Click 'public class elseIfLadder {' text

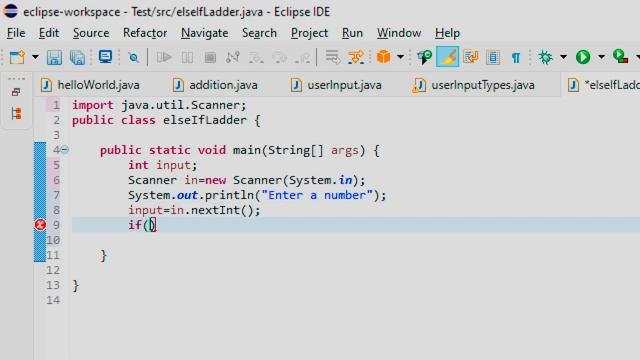[166, 120]
